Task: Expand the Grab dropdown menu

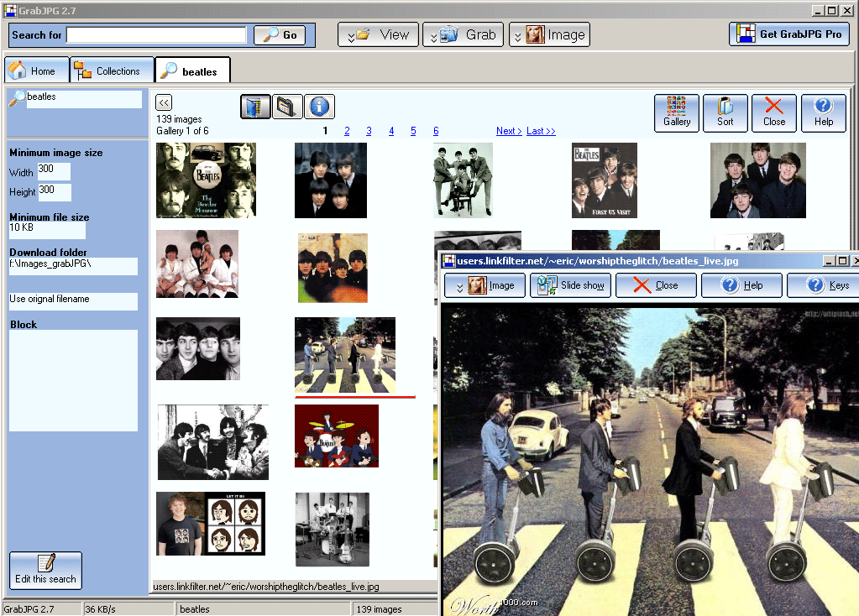Action: (x=463, y=34)
